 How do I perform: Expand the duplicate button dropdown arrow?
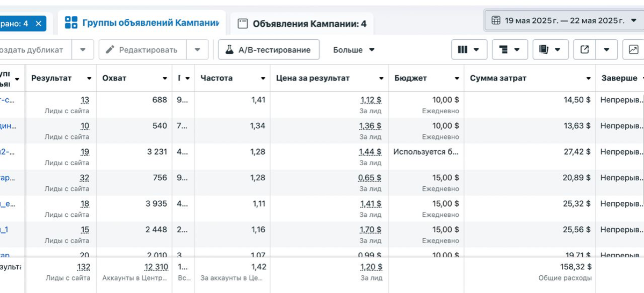pyautogui.click(x=83, y=50)
